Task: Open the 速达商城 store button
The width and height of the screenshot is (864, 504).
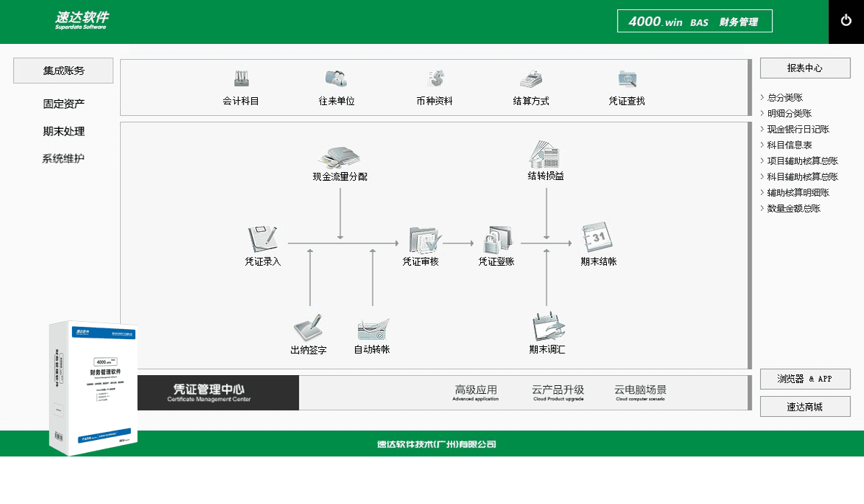Action: 804,406
